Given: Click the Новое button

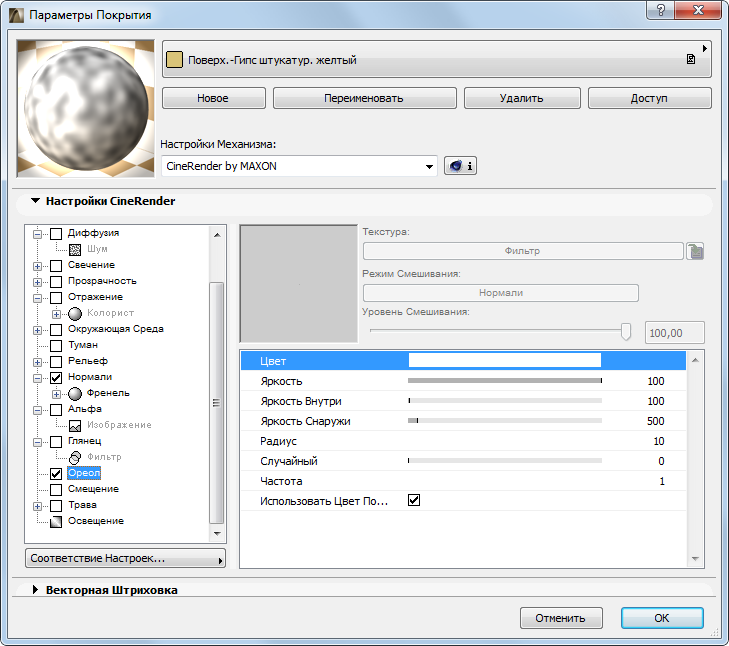Looking at the screenshot, I should [213, 98].
